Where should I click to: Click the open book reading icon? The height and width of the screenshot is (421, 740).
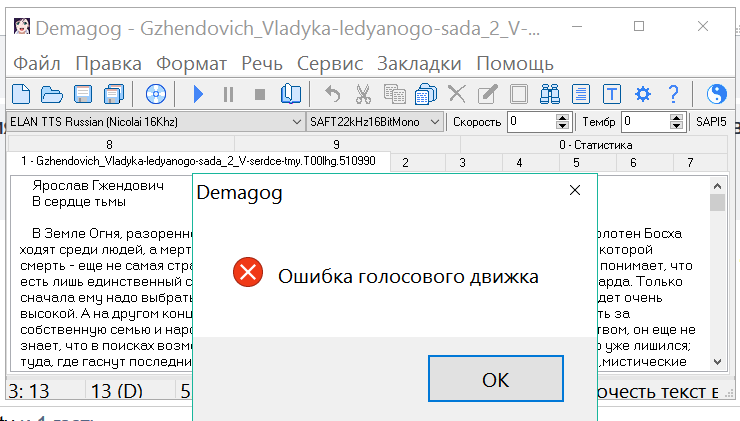[x=291, y=94]
